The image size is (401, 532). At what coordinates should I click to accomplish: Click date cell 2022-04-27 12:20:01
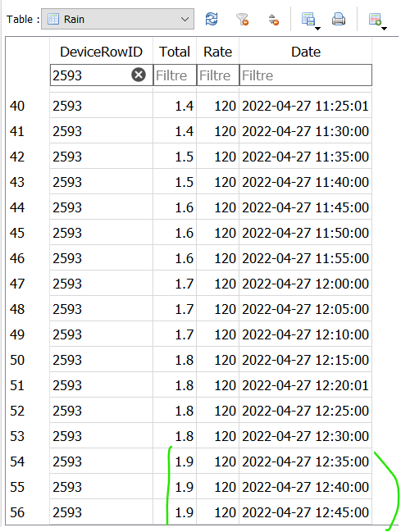[306, 385]
